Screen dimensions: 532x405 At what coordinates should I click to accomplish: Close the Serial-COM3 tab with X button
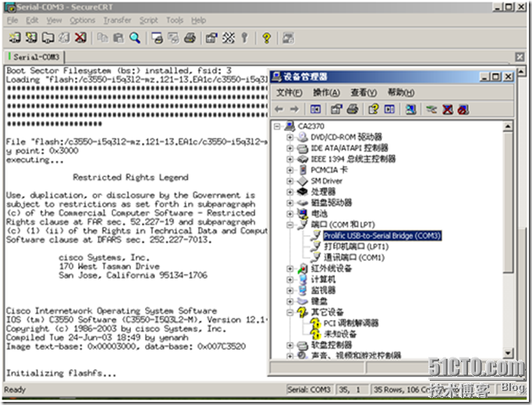[x=520, y=57]
